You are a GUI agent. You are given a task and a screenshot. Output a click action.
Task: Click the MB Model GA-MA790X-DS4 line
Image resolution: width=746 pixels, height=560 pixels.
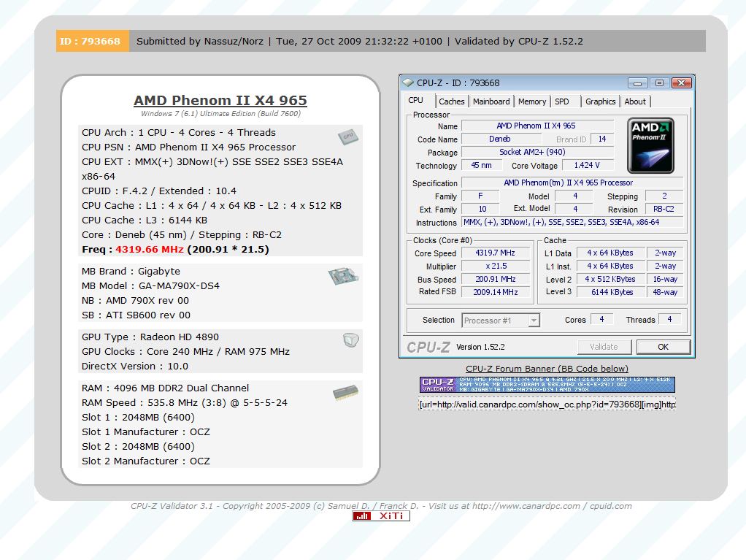(151, 286)
